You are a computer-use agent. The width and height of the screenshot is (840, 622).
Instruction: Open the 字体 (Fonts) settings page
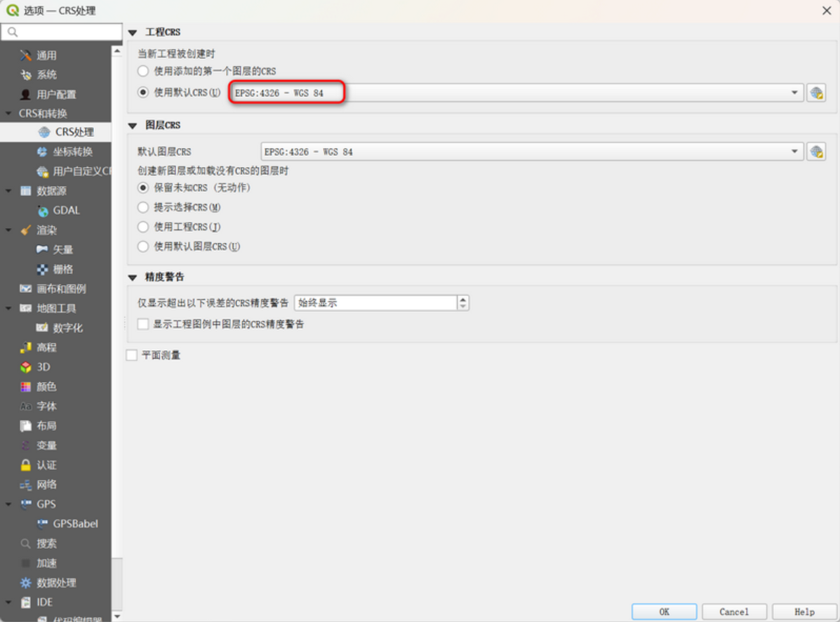point(46,406)
